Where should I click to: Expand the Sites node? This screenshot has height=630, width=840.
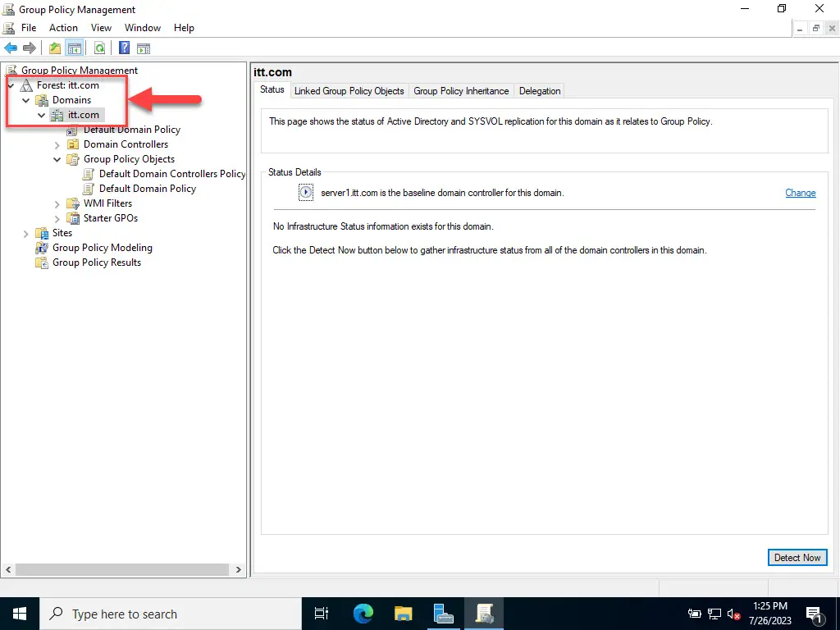(25, 234)
